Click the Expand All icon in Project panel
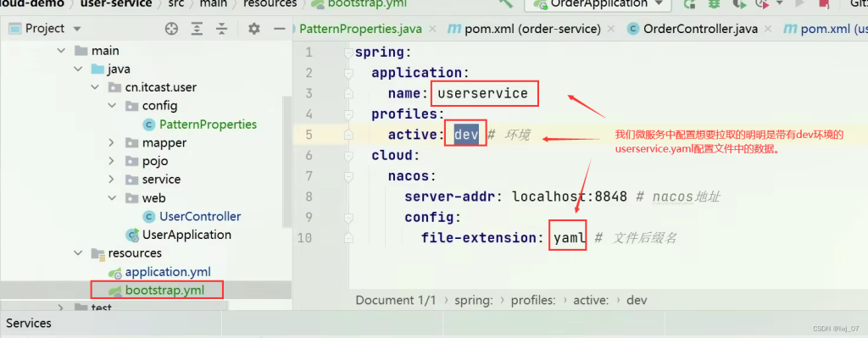868x338 pixels. click(197, 29)
